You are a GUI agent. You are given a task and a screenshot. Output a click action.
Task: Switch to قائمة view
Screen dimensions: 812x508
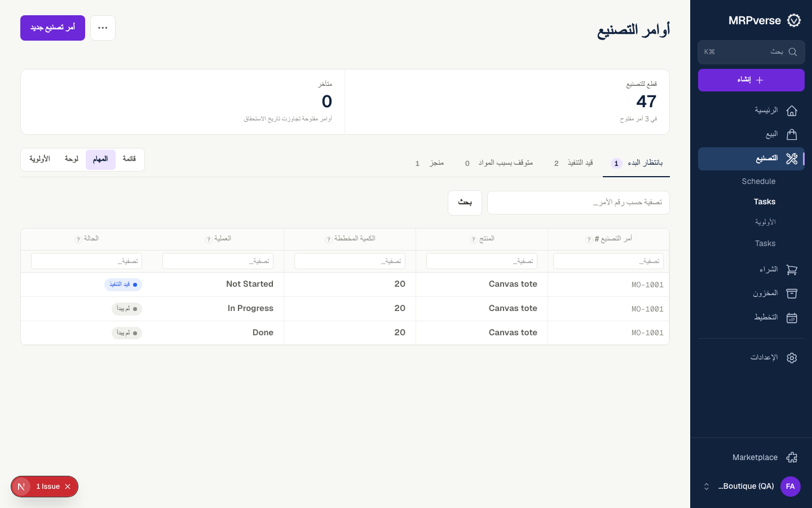coord(129,159)
